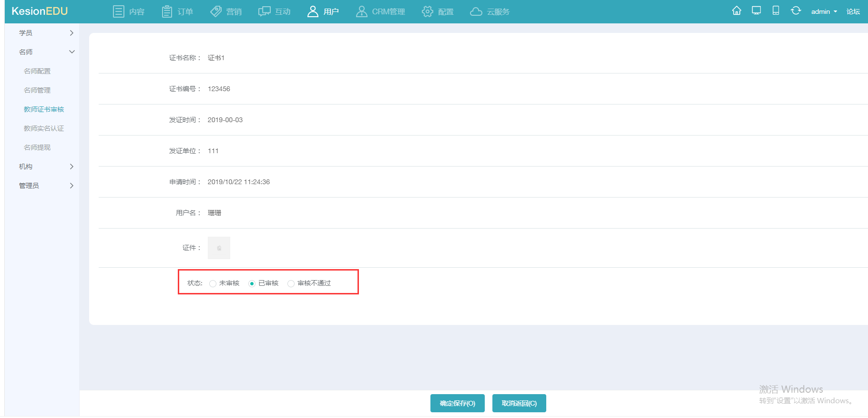The width and height of the screenshot is (868, 418).
Task: Click the mobile phone preview icon
Action: (x=776, y=10)
